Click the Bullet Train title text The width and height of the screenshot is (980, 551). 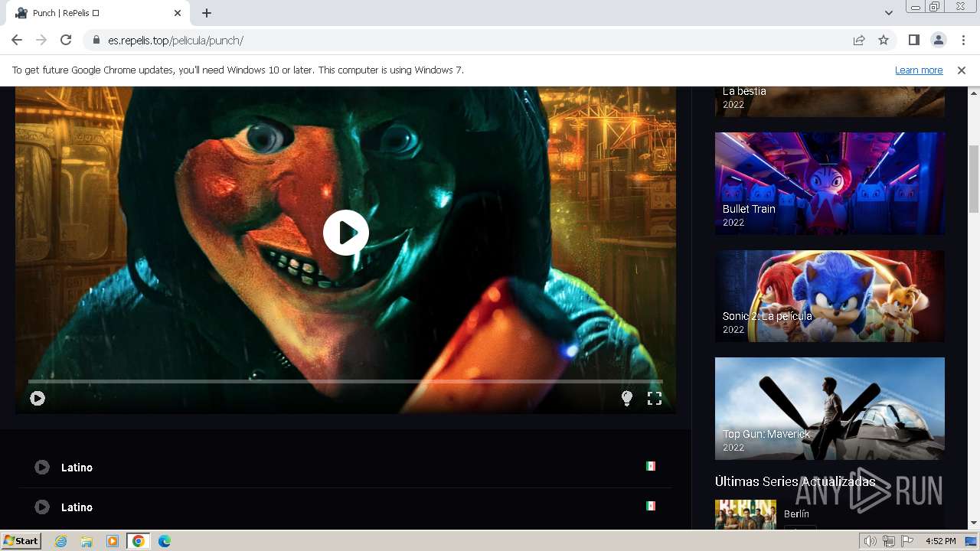tap(749, 209)
